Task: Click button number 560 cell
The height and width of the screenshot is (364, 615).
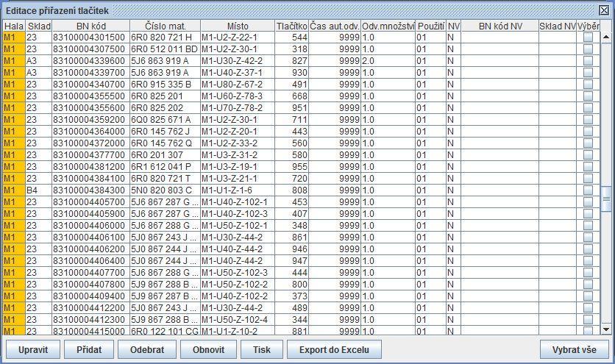Action: click(x=292, y=143)
